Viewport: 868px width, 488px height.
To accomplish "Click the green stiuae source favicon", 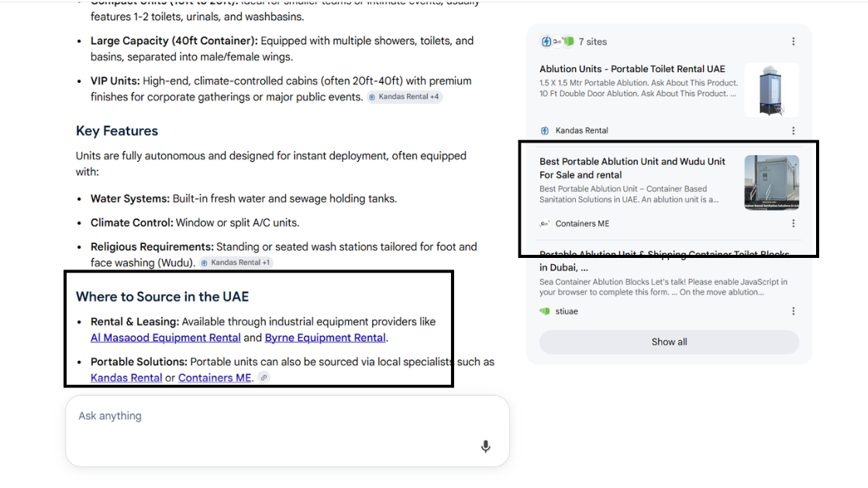I will point(545,311).
